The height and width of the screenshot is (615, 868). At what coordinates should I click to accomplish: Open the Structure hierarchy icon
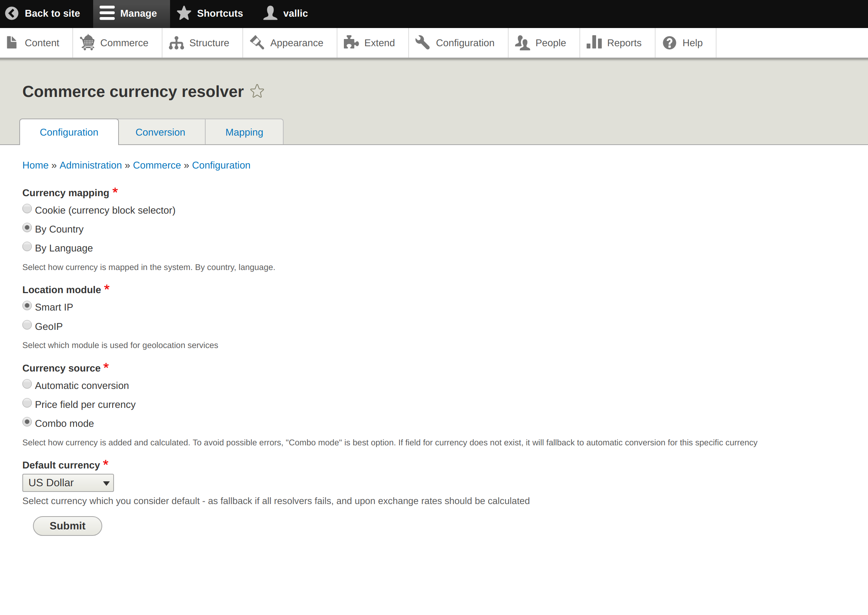176,43
